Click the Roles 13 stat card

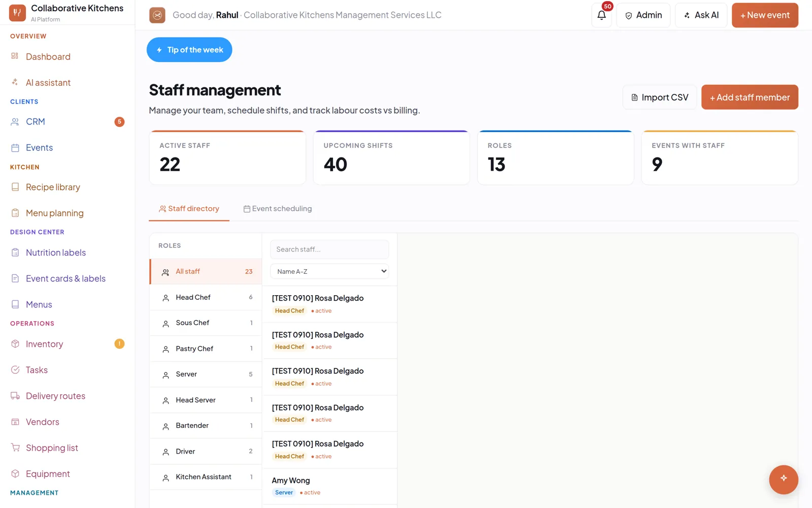click(556, 157)
